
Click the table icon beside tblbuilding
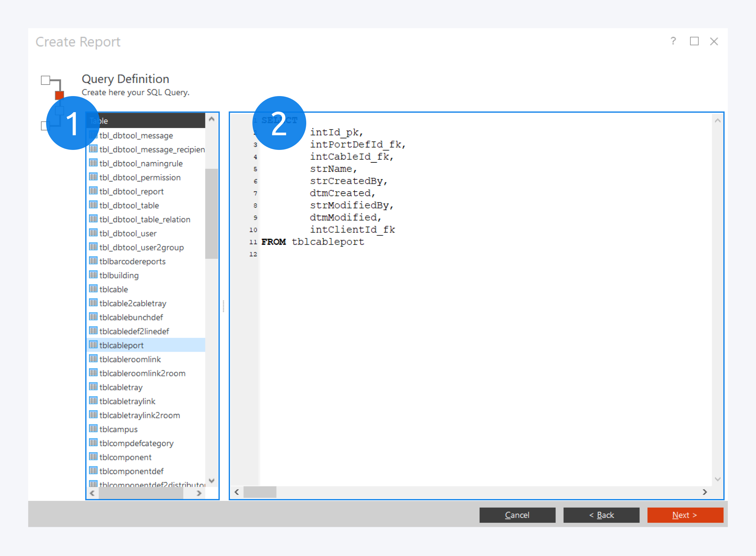pyautogui.click(x=93, y=274)
